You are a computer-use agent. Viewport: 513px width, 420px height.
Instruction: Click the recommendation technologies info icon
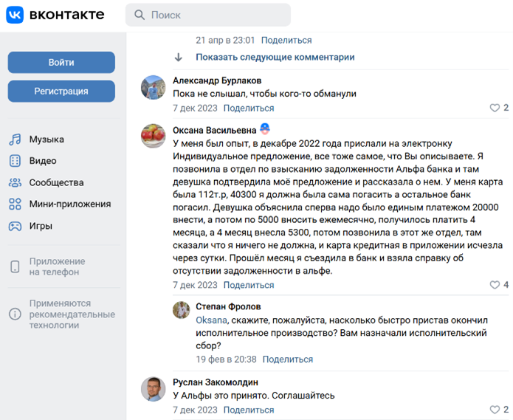pos(15,314)
